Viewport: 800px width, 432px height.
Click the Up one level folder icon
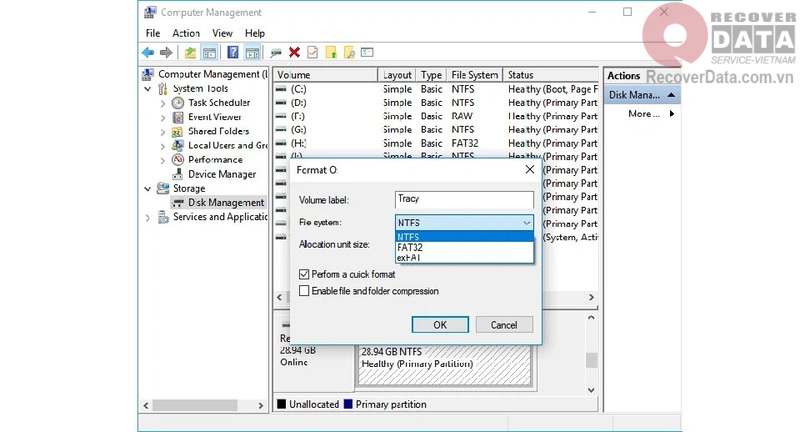coord(190,52)
